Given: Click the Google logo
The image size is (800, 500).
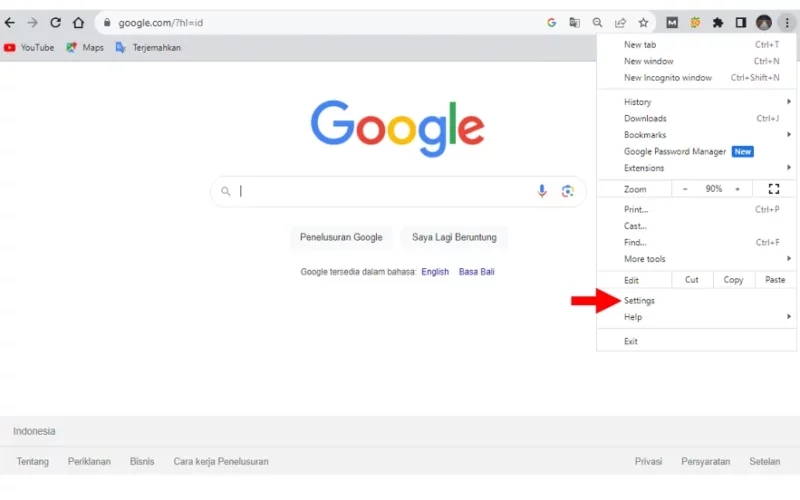Looking at the screenshot, I should pyautogui.click(x=397, y=128).
